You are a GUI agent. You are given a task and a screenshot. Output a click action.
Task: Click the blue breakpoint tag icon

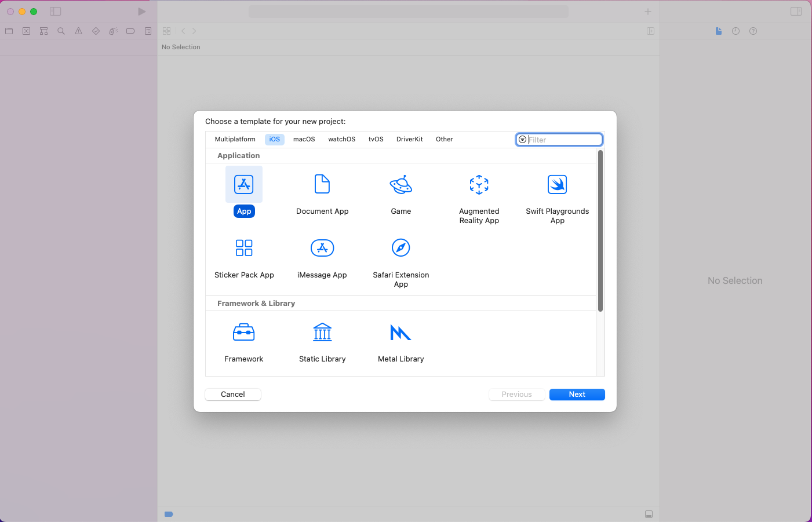coord(169,514)
